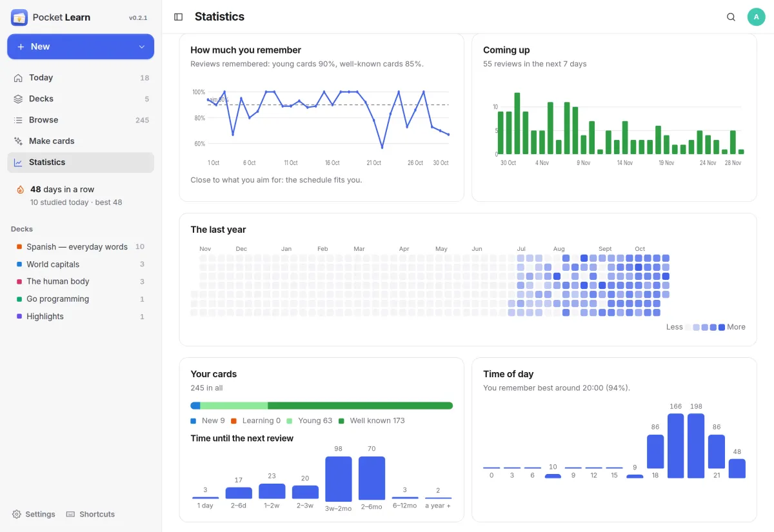
Task: Expand the New button dropdown arrow
Action: point(142,46)
